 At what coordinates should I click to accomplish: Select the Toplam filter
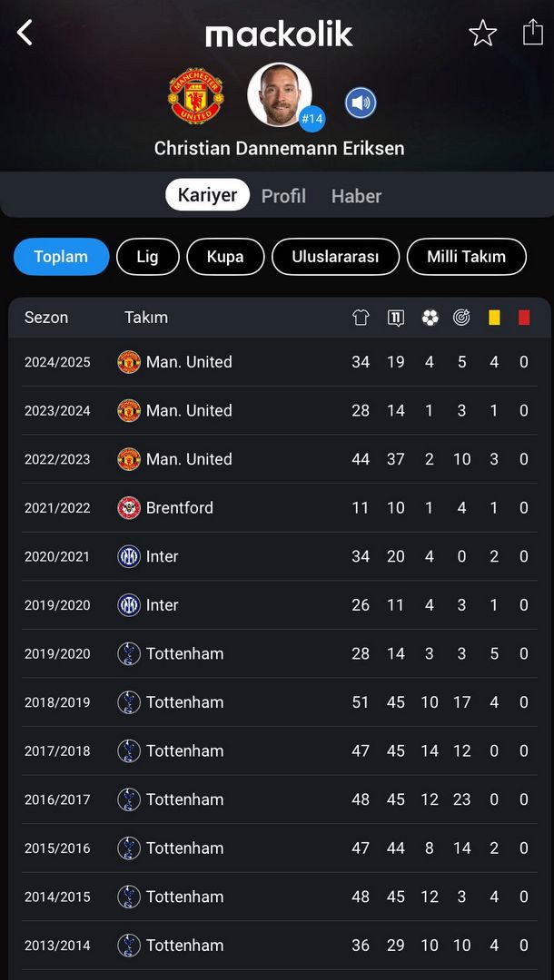click(61, 257)
